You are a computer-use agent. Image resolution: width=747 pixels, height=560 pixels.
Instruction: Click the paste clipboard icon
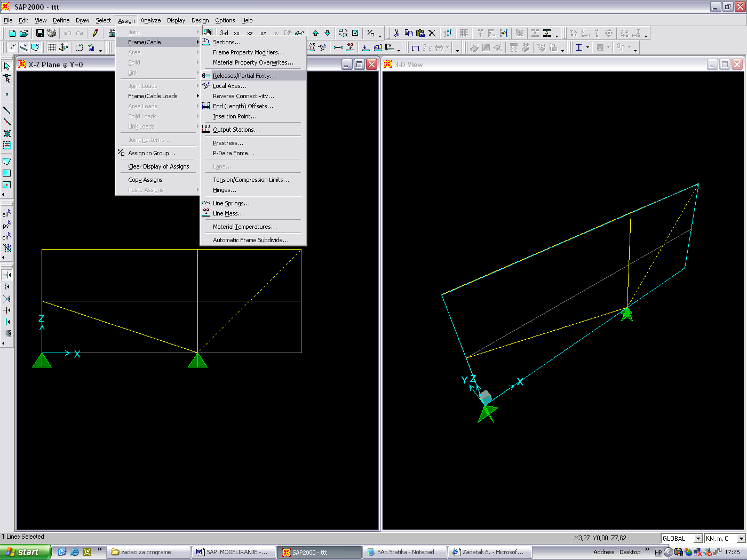(x=420, y=33)
